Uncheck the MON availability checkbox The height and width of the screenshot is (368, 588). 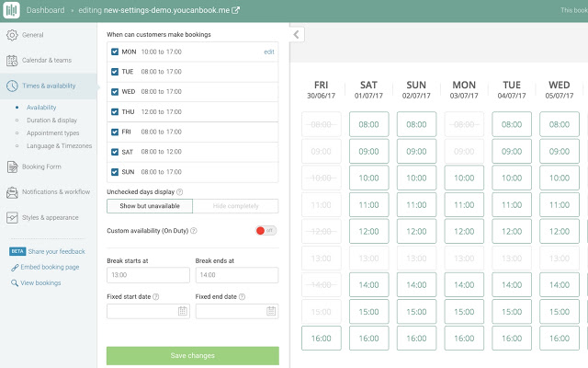coord(114,52)
